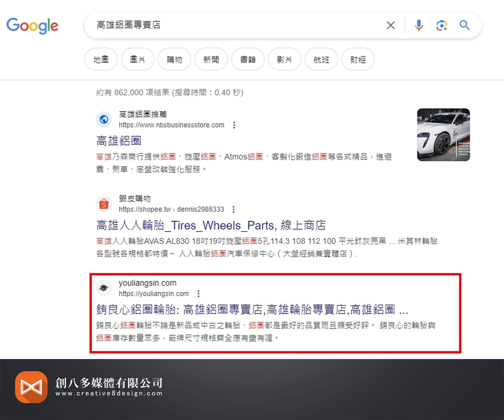This screenshot has width=504, height=420.
Task: Switch to the 購物 filter tab
Action: (x=174, y=59)
